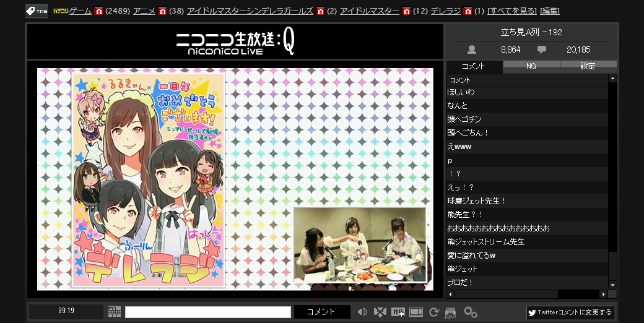This screenshot has height=323, width=644.
Task: Switch to the NG tab
Action: pos(531,66)
